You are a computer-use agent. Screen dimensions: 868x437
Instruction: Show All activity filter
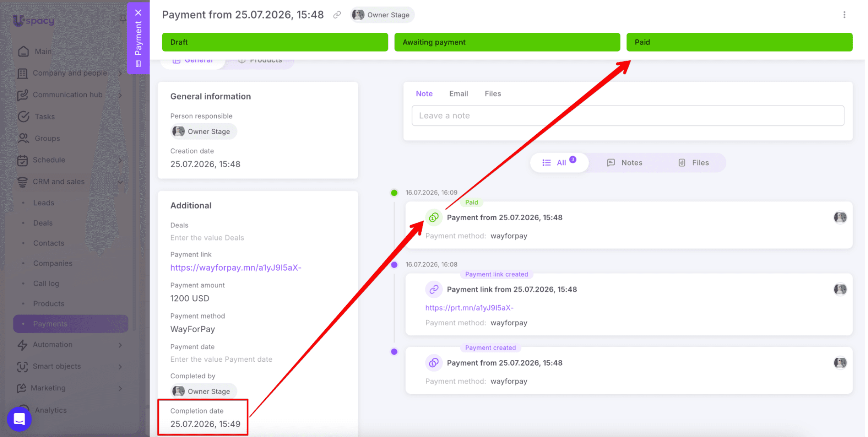click(x=559, y=163)
